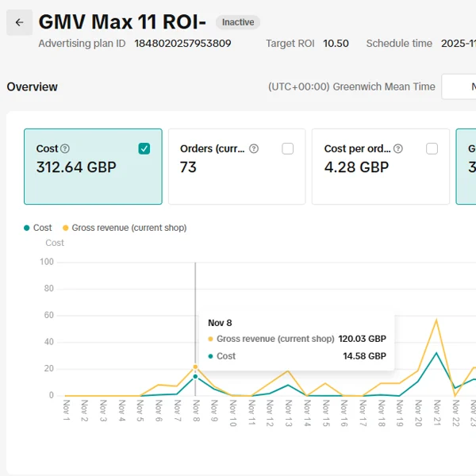Go back using the arrow button
This screenshot has height=476, width=476.
coord(19,22)
